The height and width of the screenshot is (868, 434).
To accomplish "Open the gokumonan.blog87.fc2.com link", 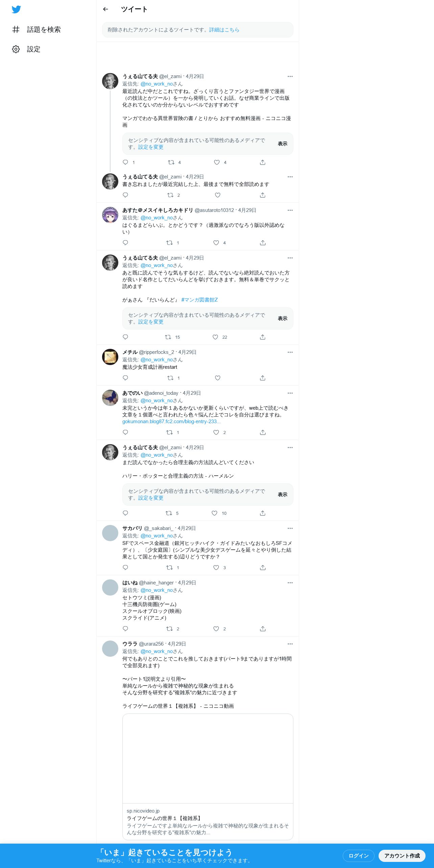I will (171, 421).
